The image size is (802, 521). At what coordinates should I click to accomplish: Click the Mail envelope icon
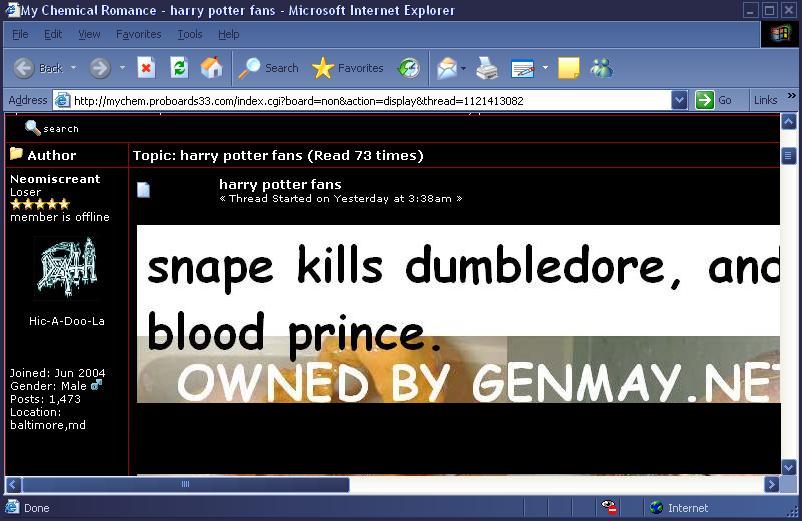pyautogui.click(x=447, y=68)
